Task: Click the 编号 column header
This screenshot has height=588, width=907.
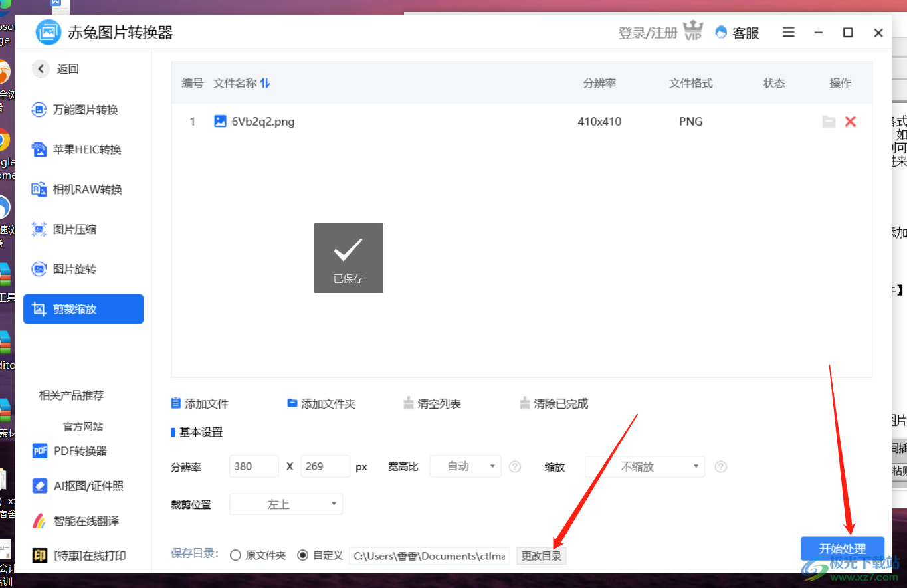Action: point(193,83)
